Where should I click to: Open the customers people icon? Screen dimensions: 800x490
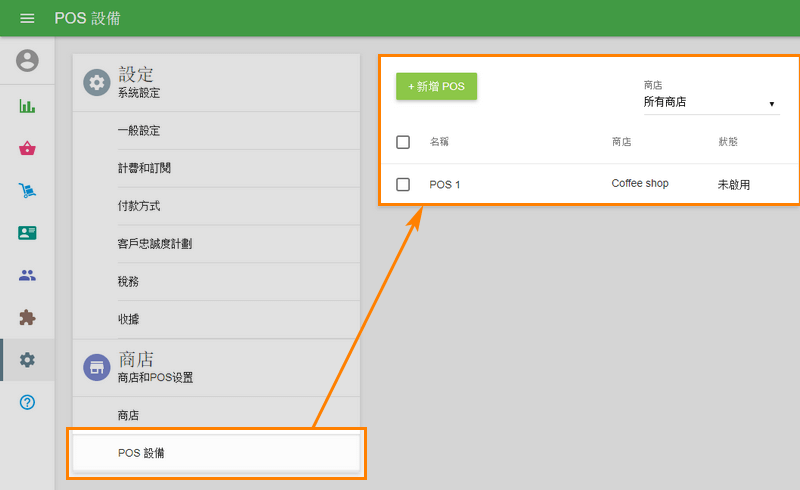[x=27, y=275]
